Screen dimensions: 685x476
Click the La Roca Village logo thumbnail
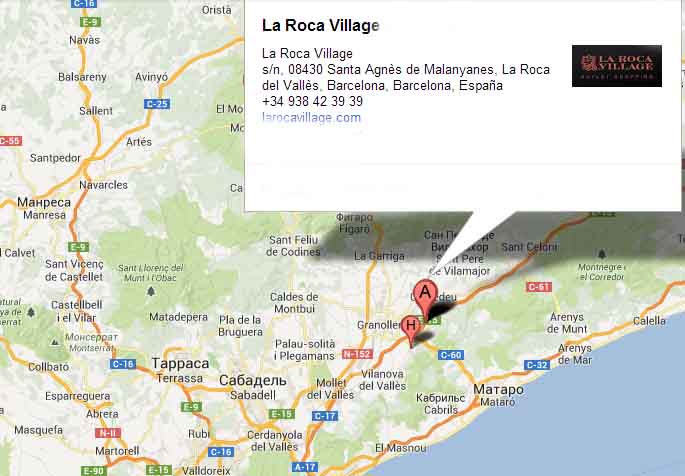(x=616, y=66)
